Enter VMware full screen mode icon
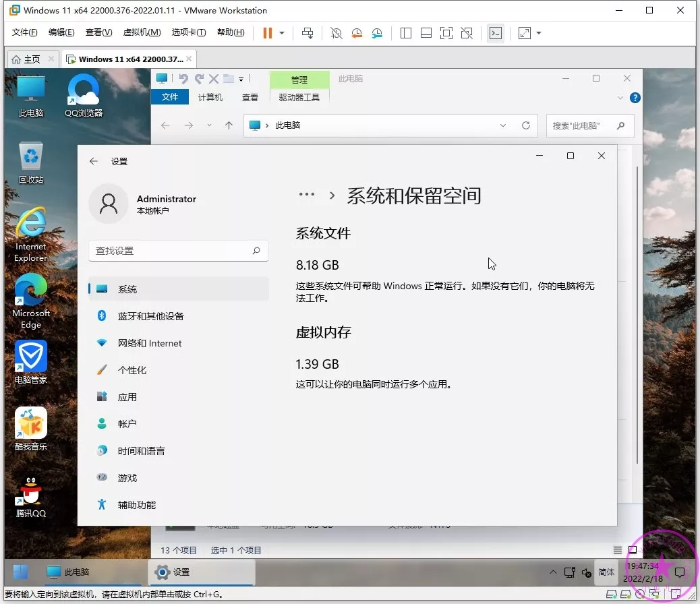The width and height of the screenshot is (700, 604). coord(446,33)
